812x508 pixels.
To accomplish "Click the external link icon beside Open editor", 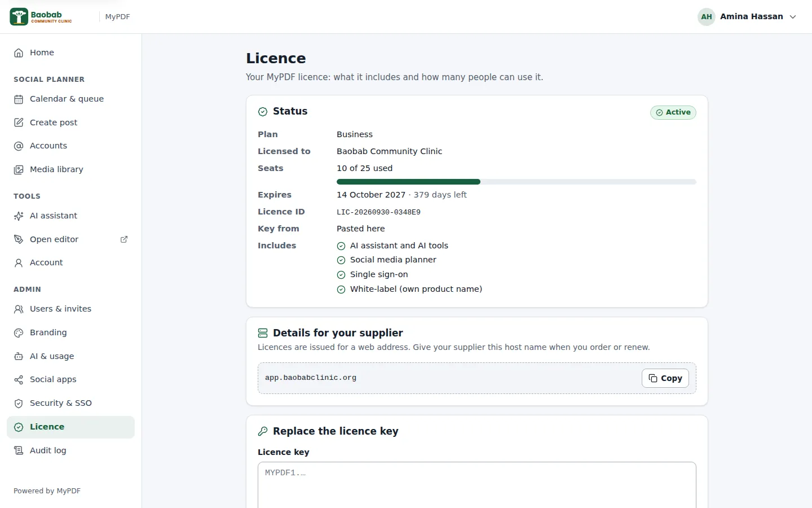I will (124, 239).
